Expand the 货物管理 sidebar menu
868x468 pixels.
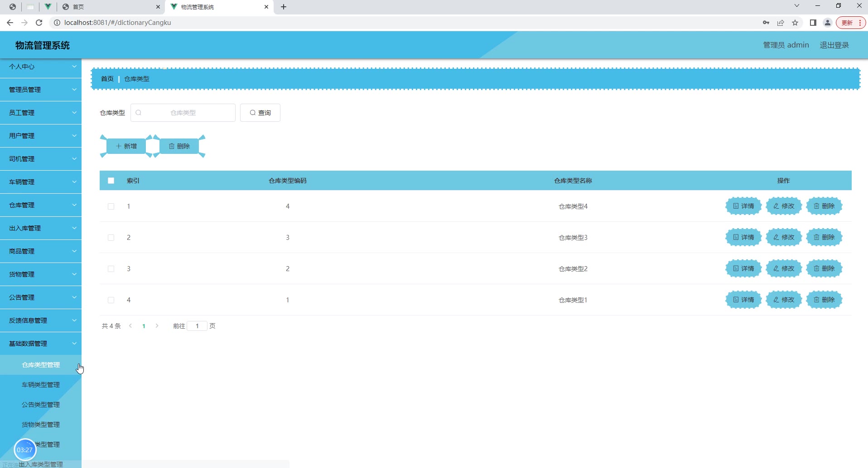[41, 274]
